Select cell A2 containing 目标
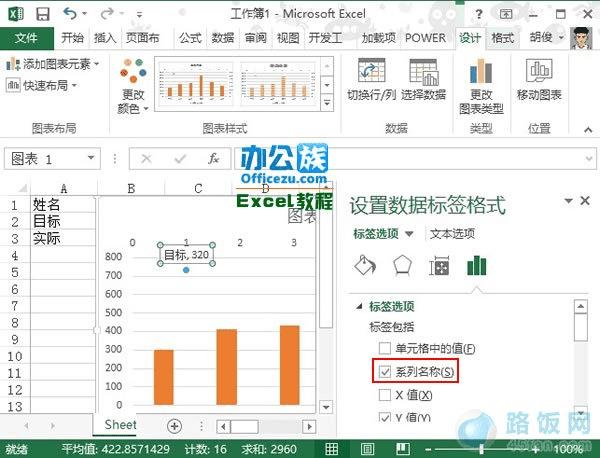Screen dimensions: 600x458 [63, 222]
